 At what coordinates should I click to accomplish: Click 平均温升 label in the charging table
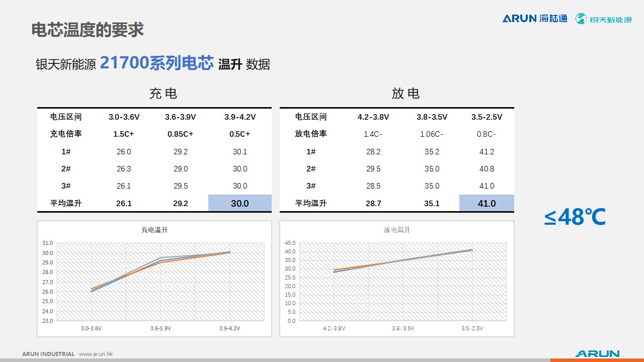click(x=66, y=203)
